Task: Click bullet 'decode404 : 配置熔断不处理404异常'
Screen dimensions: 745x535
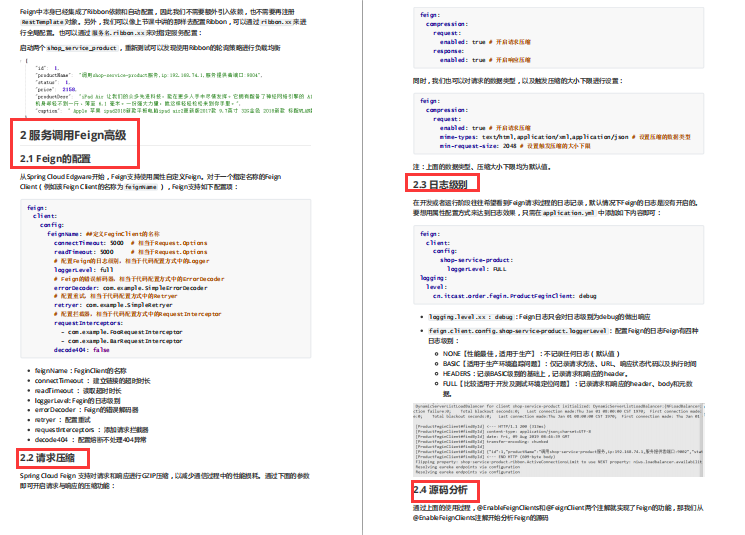Action: point(90,439)
